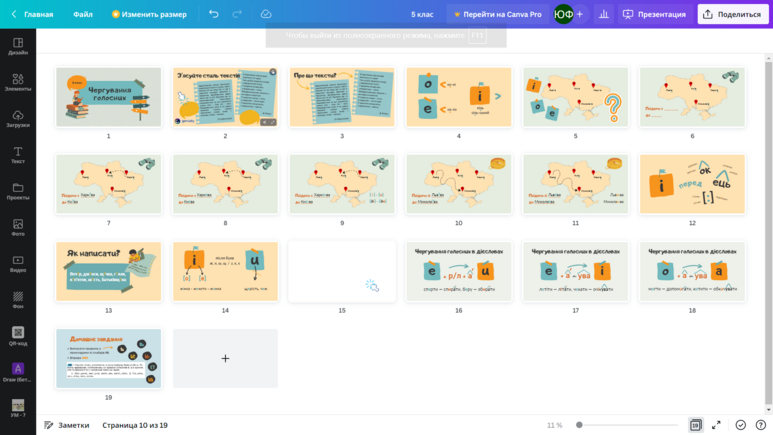This screenshot has width=773, height=435.
Task: Go back using the Главная chevron
Action: tap(14, 14)
